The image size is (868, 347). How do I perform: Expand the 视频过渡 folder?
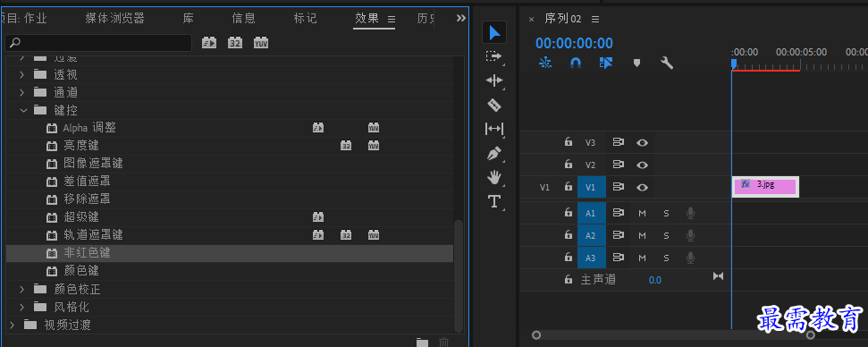(x=13, y=325)
